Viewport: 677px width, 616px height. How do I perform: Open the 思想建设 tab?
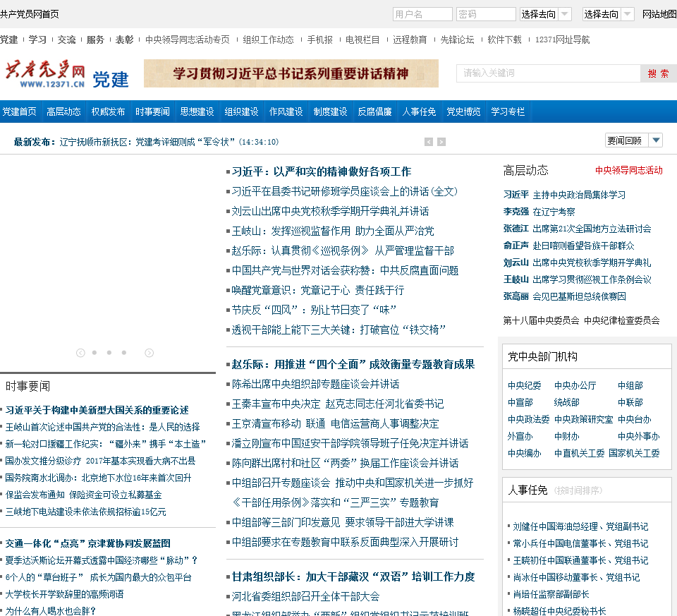[x=197, y=112]
